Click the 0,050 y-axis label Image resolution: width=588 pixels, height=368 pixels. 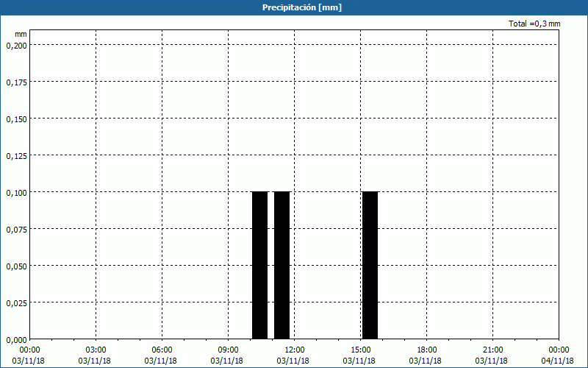point(17,266)
